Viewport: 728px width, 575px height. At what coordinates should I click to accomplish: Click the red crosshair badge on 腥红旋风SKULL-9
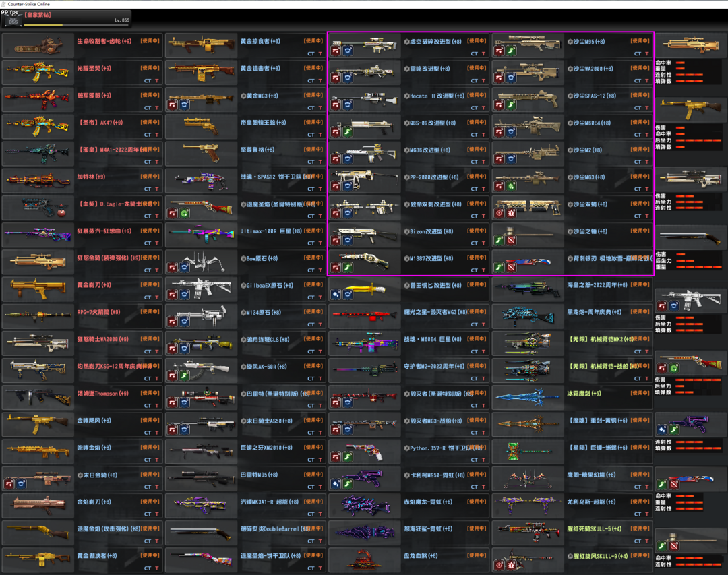(x=499, y=566)
